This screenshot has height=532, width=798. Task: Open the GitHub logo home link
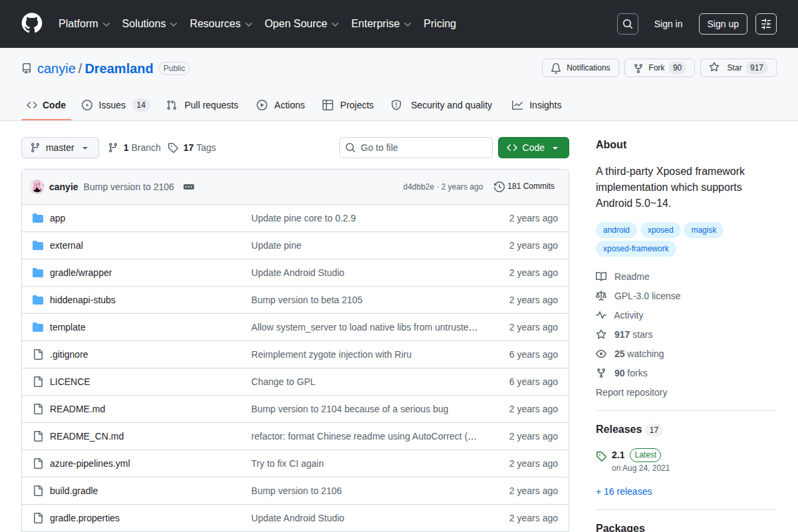(32, 23)
